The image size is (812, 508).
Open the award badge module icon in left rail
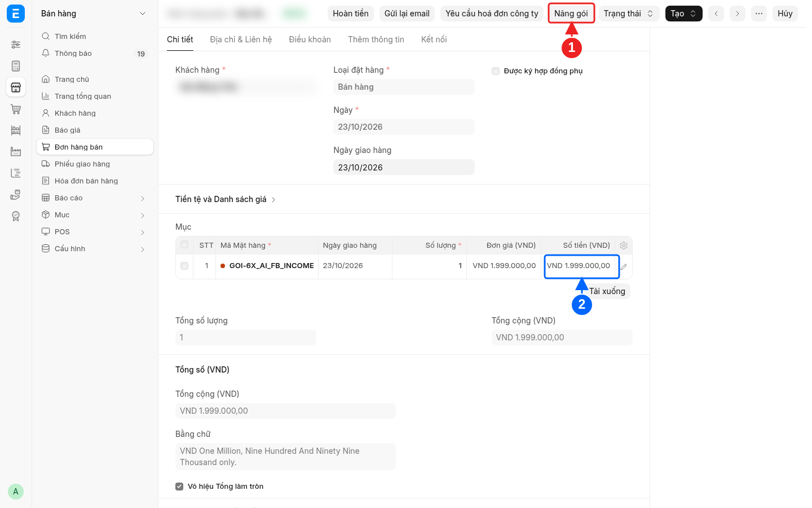click(x=16, y=216)
